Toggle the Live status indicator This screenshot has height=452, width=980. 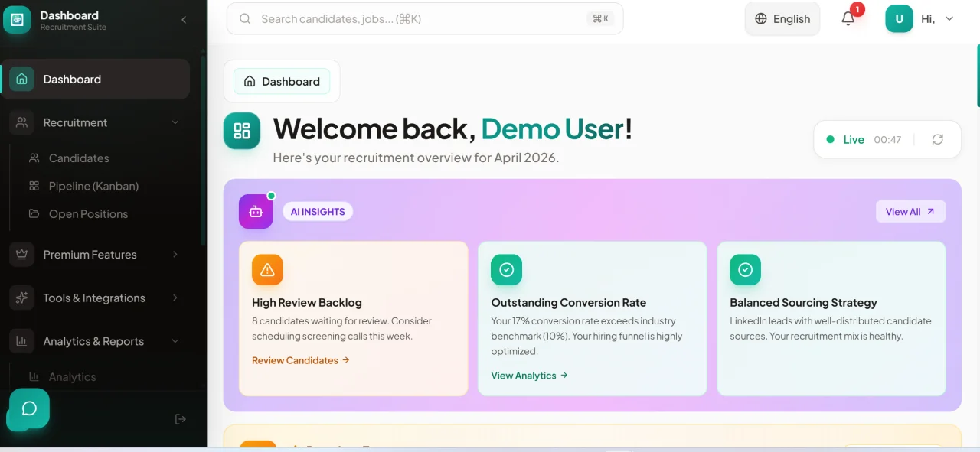click(846, 140)
